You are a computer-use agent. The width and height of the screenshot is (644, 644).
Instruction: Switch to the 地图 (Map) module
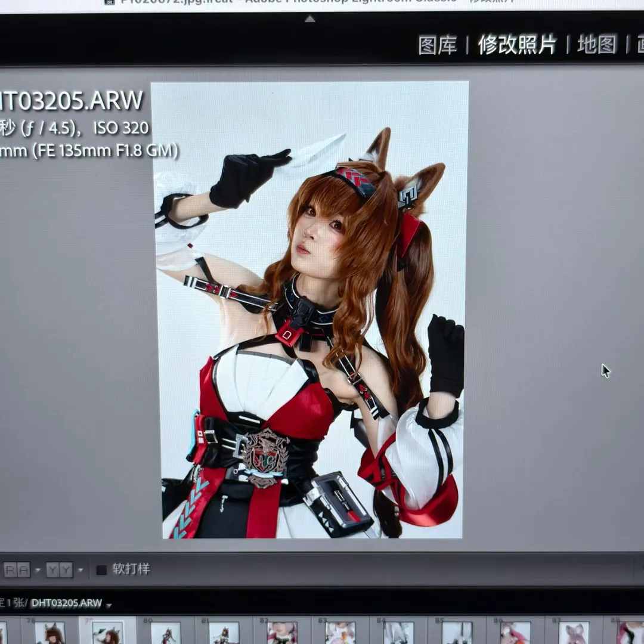pos(597,44)
